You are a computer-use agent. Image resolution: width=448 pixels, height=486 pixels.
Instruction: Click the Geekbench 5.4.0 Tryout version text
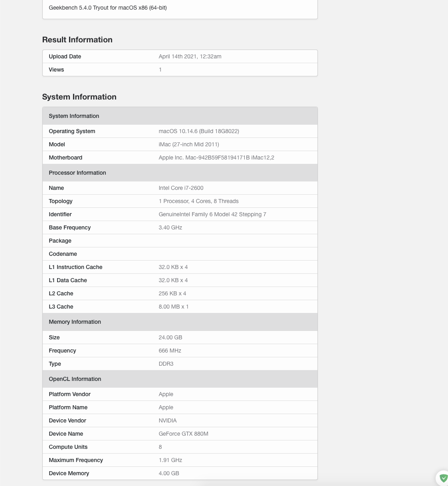click(108, 8)
